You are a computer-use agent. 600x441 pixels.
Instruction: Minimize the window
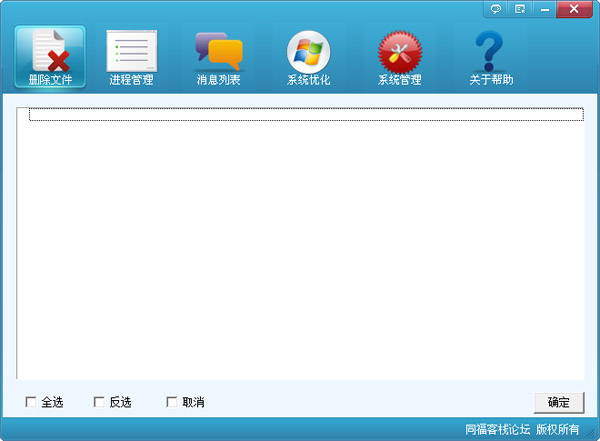coord(545,9)
